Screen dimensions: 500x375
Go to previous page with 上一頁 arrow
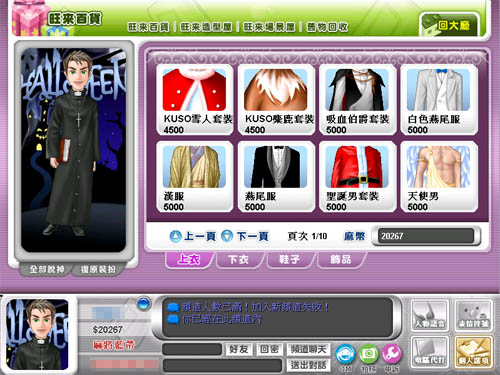tap(193, 236)
